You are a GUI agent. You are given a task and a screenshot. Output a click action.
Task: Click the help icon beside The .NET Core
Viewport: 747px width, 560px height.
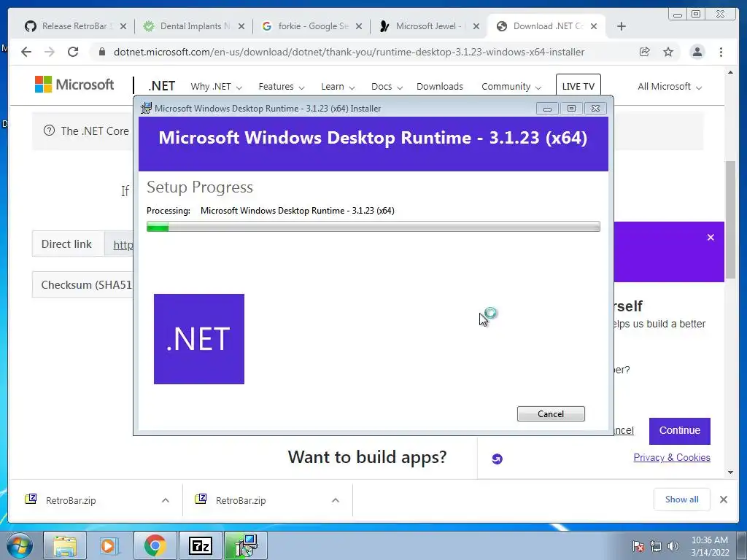click(49, 131)
